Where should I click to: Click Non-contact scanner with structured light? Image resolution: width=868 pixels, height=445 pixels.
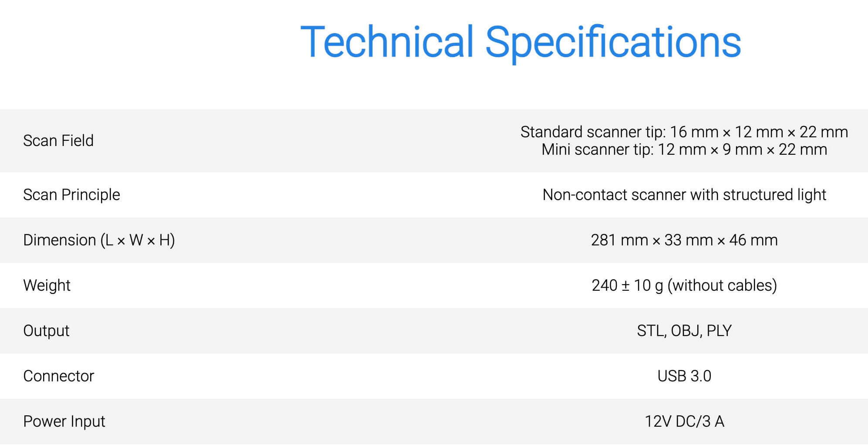pyautogui.click(x=684, y=195)
